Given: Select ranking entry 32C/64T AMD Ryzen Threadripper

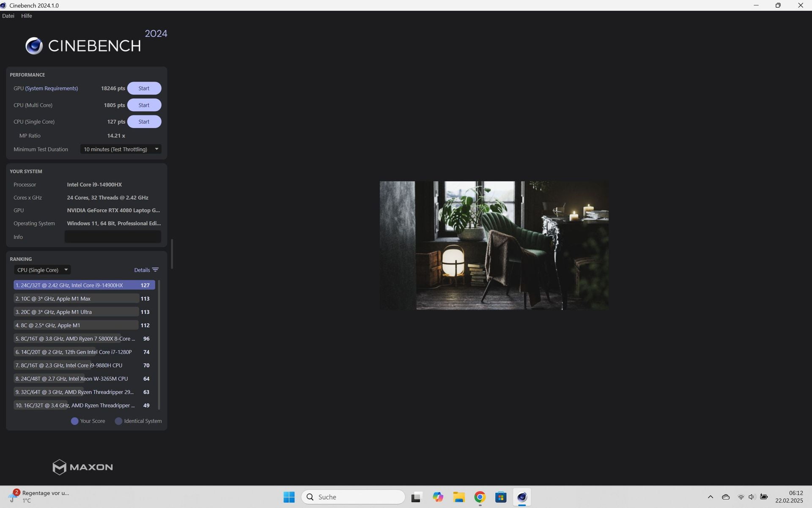Looking at the screenshot, I should point(84,392).
